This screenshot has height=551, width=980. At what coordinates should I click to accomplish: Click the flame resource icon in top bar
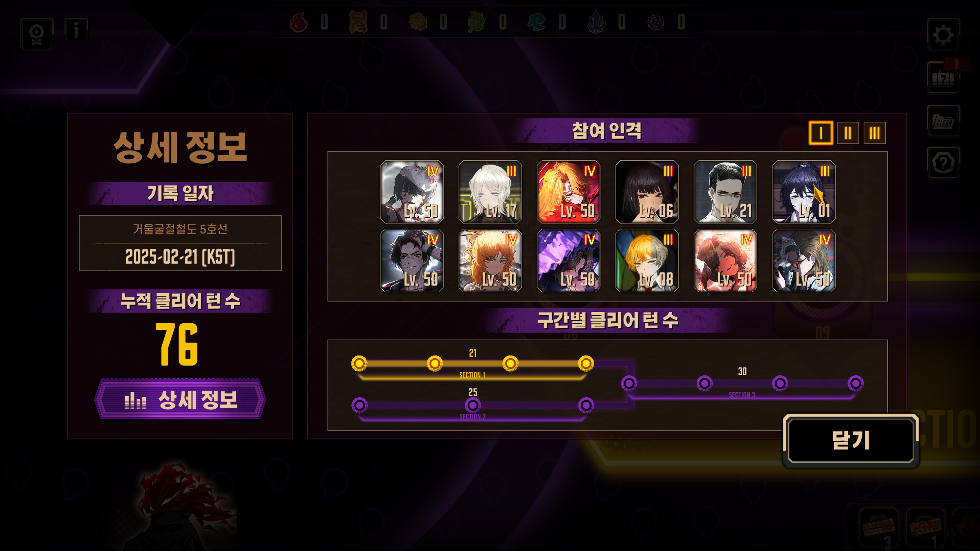pyautogui.click(x=299, y=22)
